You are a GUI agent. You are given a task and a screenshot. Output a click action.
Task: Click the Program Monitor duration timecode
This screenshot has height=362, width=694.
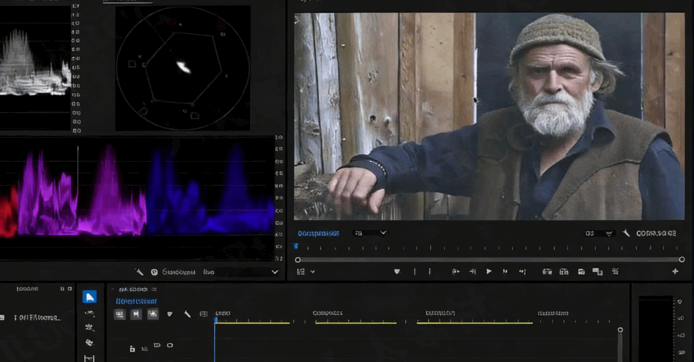(x=656, y=233)
